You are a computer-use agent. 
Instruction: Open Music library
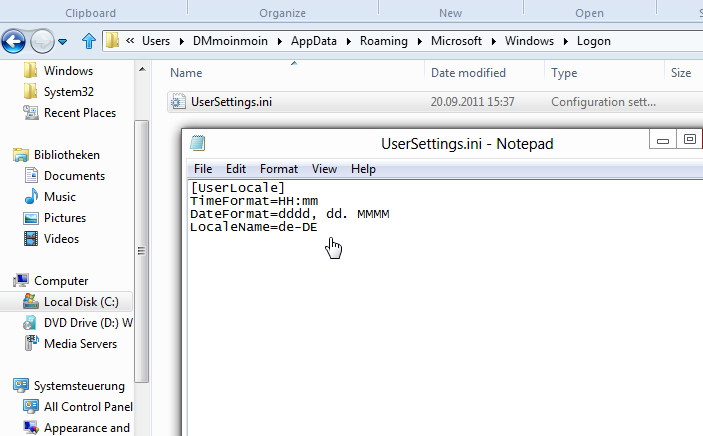point(60,196)
